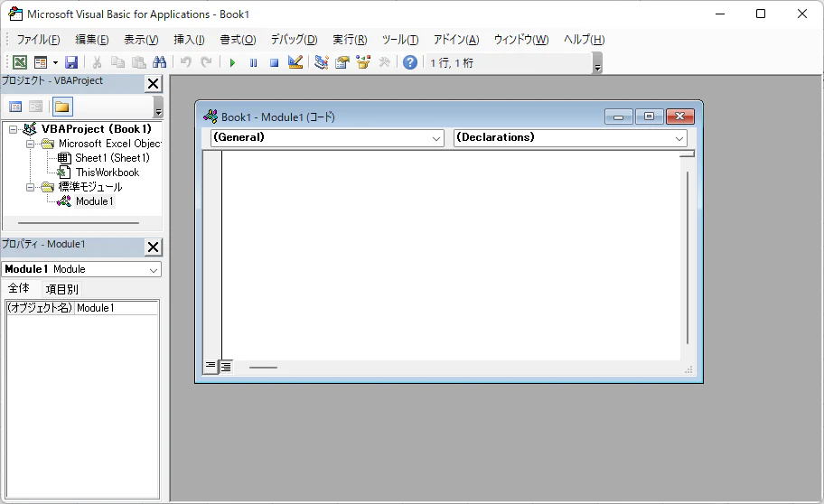Open VBA Help question mark icon

tap(410, 62)
